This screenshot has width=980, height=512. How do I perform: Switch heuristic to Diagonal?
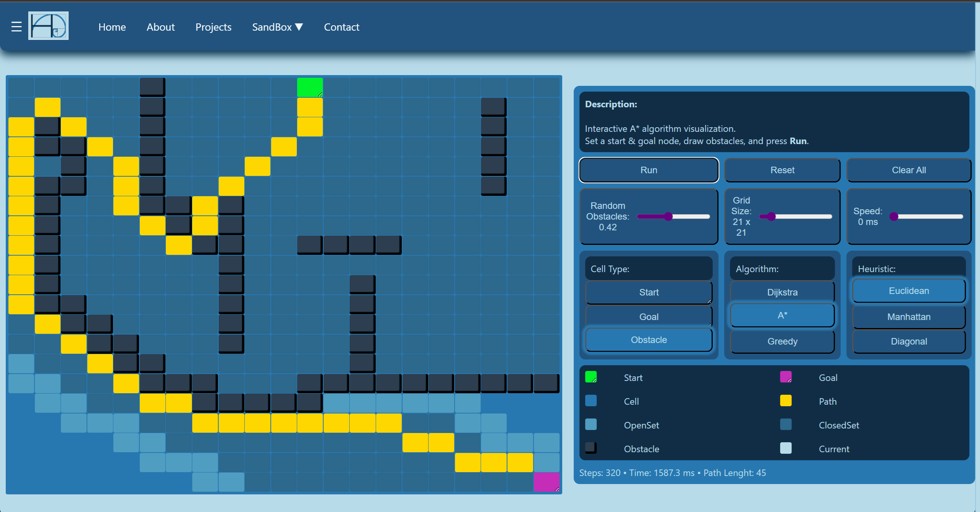(x=908, y=341)
